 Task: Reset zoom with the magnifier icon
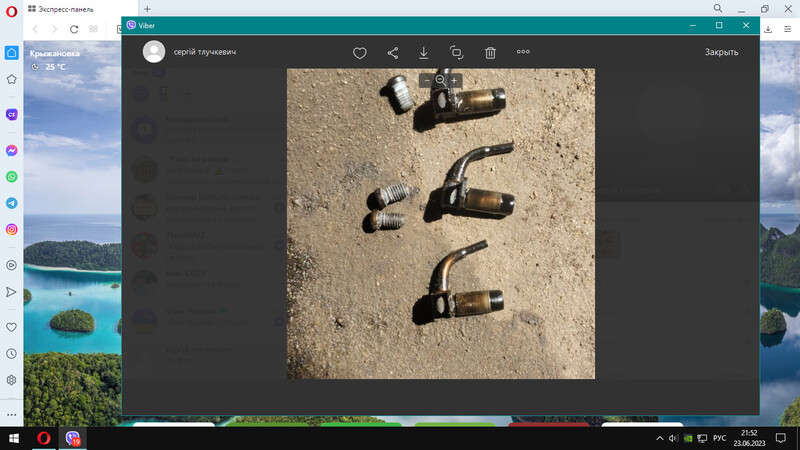pos(441,80)
